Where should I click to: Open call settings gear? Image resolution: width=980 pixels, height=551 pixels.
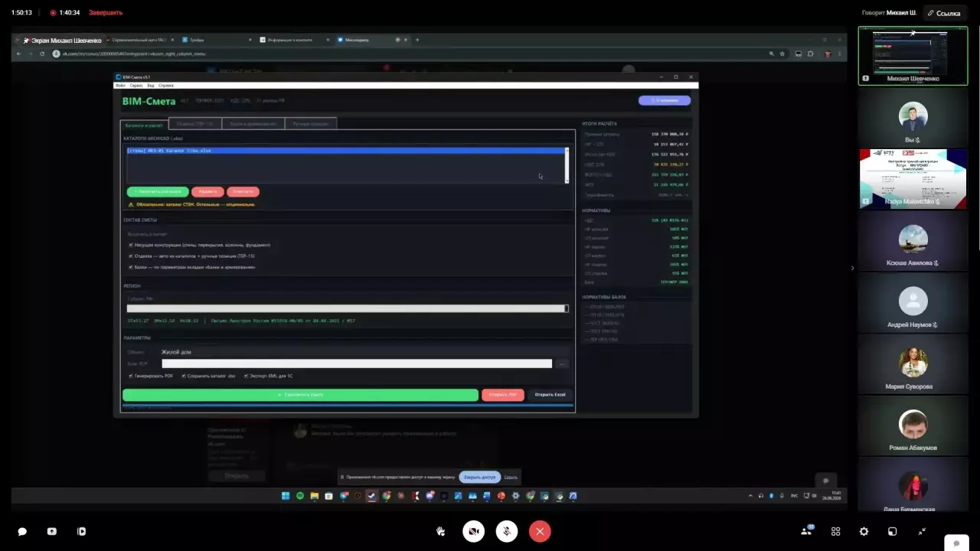coord(864,531)
